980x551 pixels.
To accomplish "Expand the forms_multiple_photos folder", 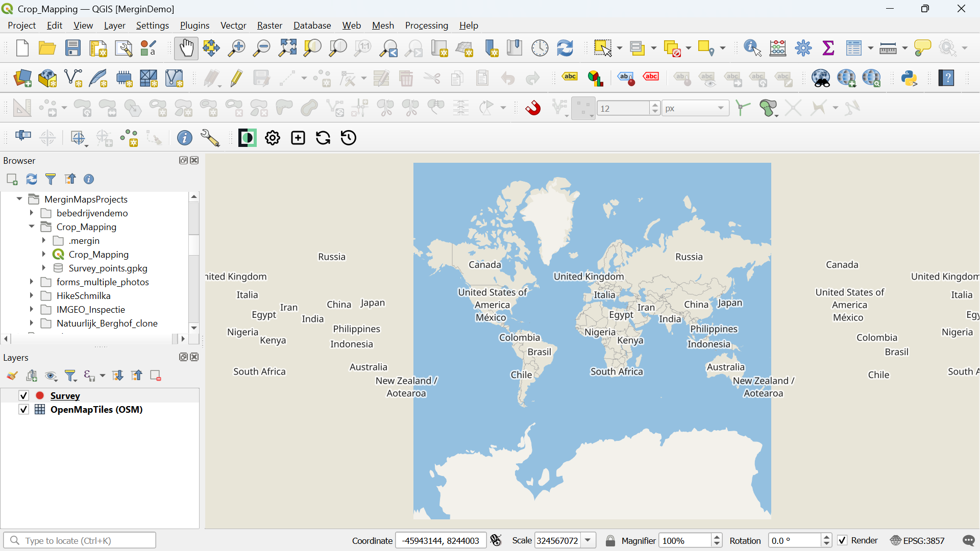I will pyautogui.click(x=32, y=282).
